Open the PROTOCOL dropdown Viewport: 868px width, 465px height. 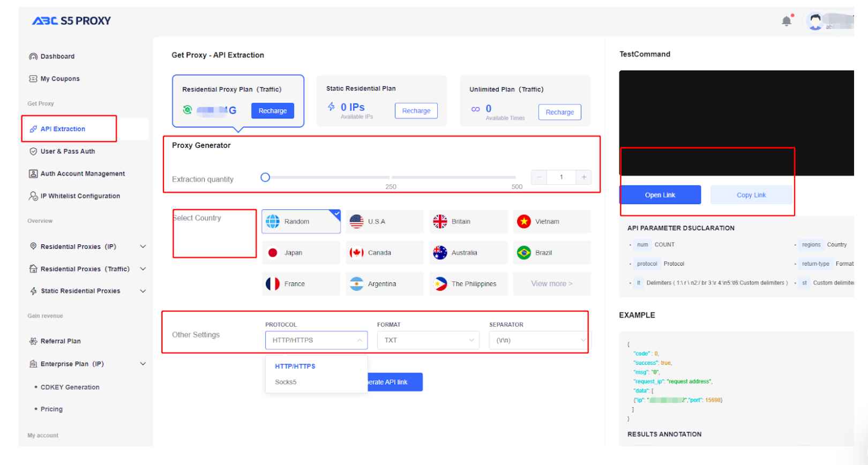tap(316, 340)
